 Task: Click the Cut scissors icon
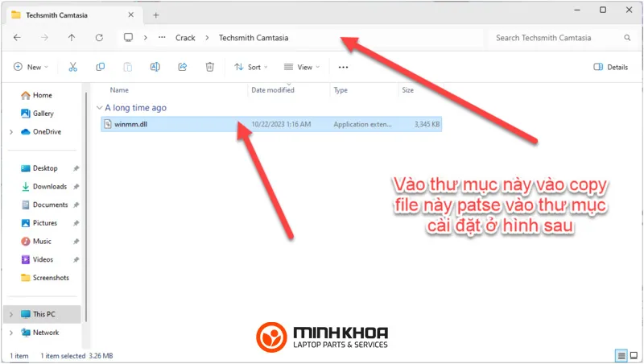click(73, 67)
